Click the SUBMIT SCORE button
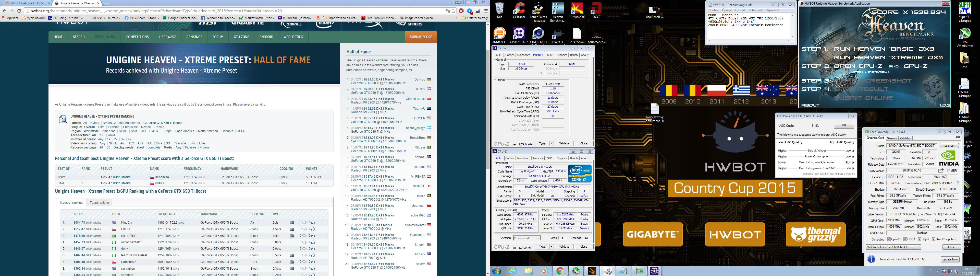Image resolution: width=980 pixels, height=276 pixels. pyautogui.click(x=421, y=37)
